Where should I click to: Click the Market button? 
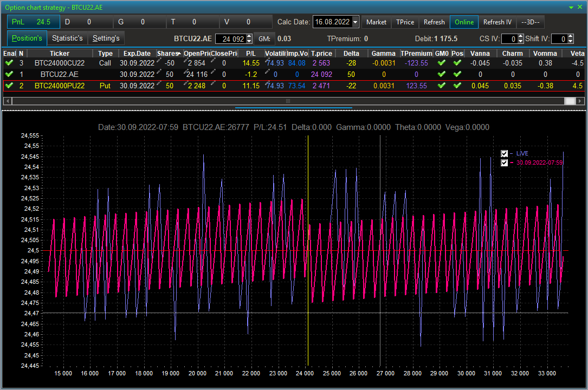tap(376, 22)
